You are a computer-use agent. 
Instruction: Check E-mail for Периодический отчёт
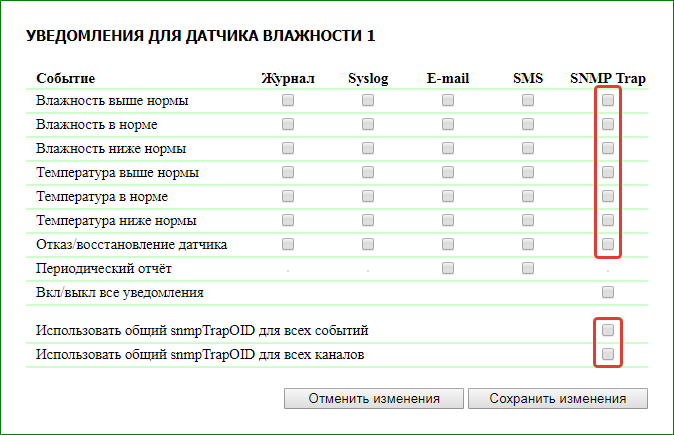click(448, 268)
